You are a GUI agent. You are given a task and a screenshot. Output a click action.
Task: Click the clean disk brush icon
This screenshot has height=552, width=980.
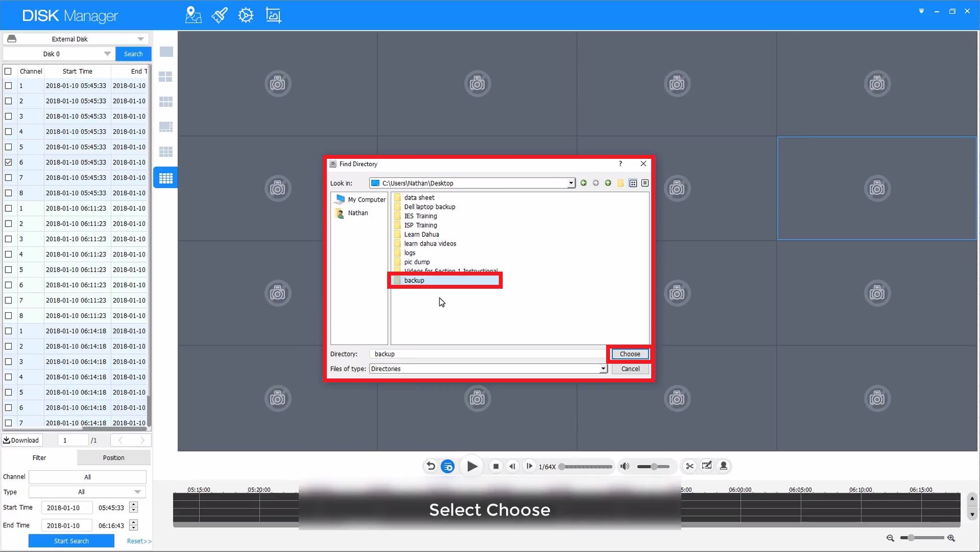(219, 15)
